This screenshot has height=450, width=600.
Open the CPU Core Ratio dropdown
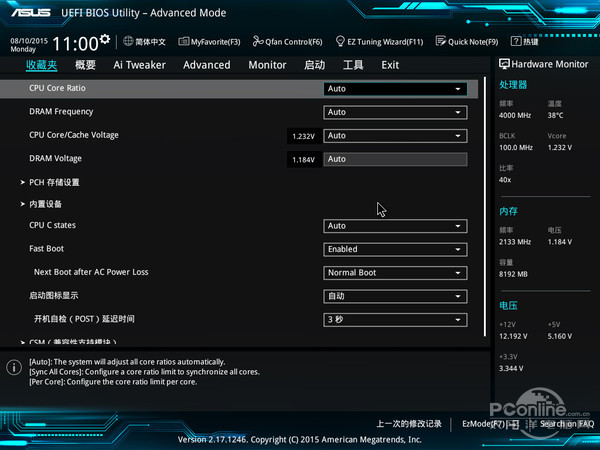tap(395, 89)
